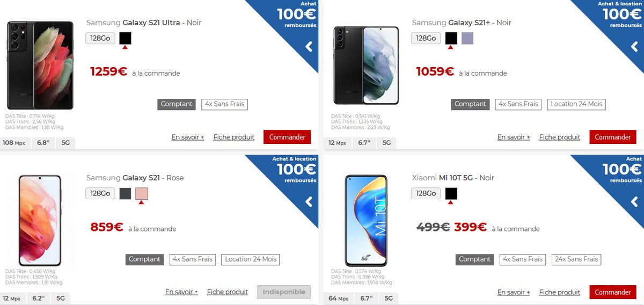Click the Xiaomi Mi 10T phone image
Image resolution: width=644 pixels, height=305 pixels.
point(365,221)
